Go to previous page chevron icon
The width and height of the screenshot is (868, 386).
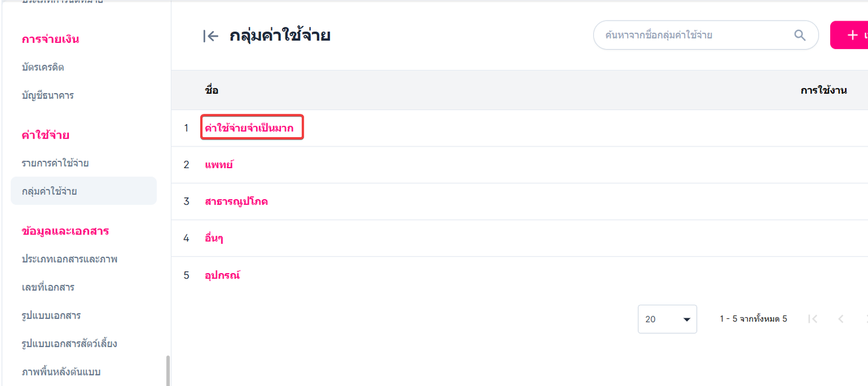(x=841, y=319)
